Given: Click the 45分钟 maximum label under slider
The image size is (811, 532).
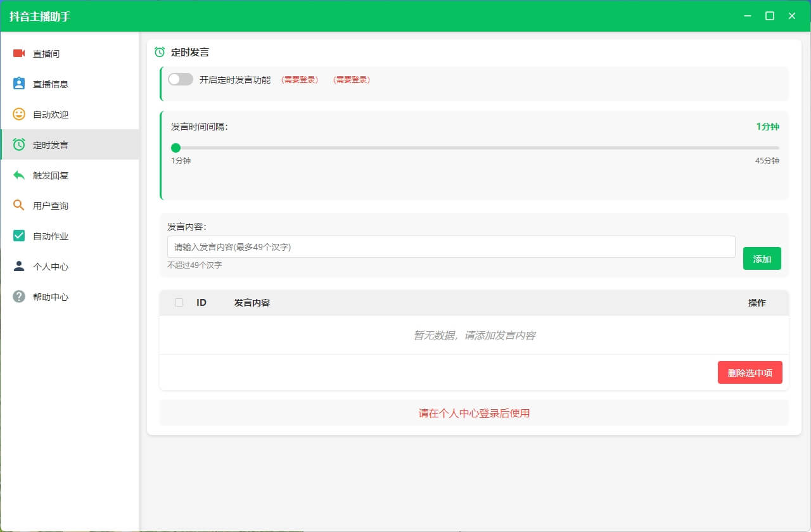Looking at the screenshot, I should click(767, 161).
